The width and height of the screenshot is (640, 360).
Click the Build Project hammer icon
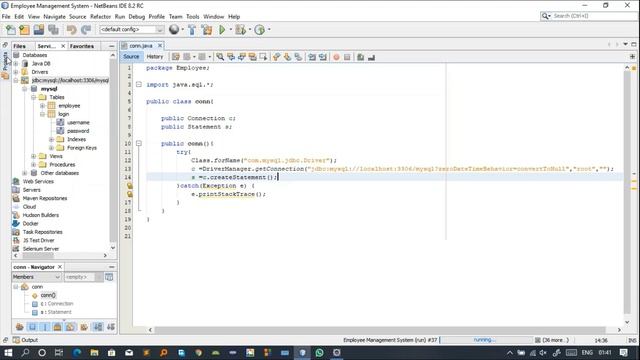pos(192,30)
